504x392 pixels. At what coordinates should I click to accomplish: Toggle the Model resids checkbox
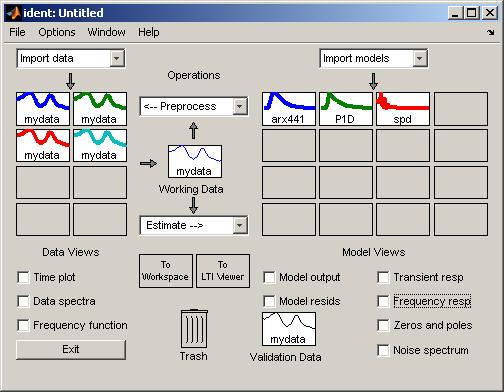[269, 301]
